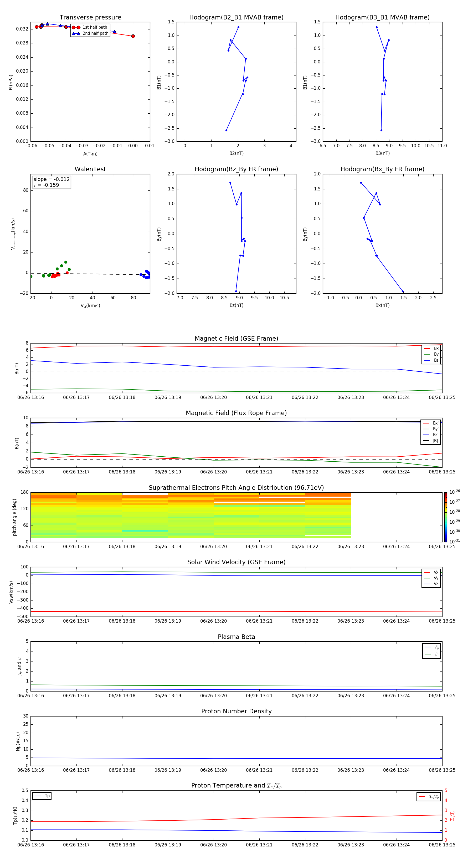Click the lowest point in B2_B1 hodogram
Viewport: 473px width, 868px height.
pyautogui.click(x=226, y=130)
